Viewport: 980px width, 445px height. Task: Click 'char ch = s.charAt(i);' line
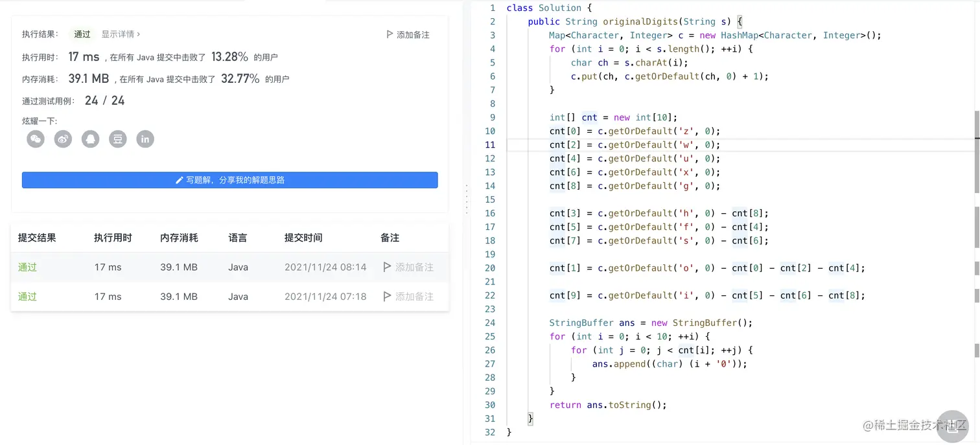pyautogui.click(x=629, y=63)
